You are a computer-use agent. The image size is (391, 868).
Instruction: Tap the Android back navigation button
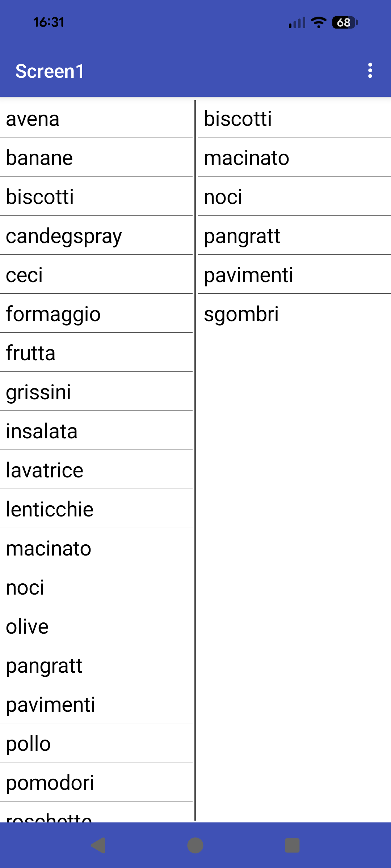point(98,845)
